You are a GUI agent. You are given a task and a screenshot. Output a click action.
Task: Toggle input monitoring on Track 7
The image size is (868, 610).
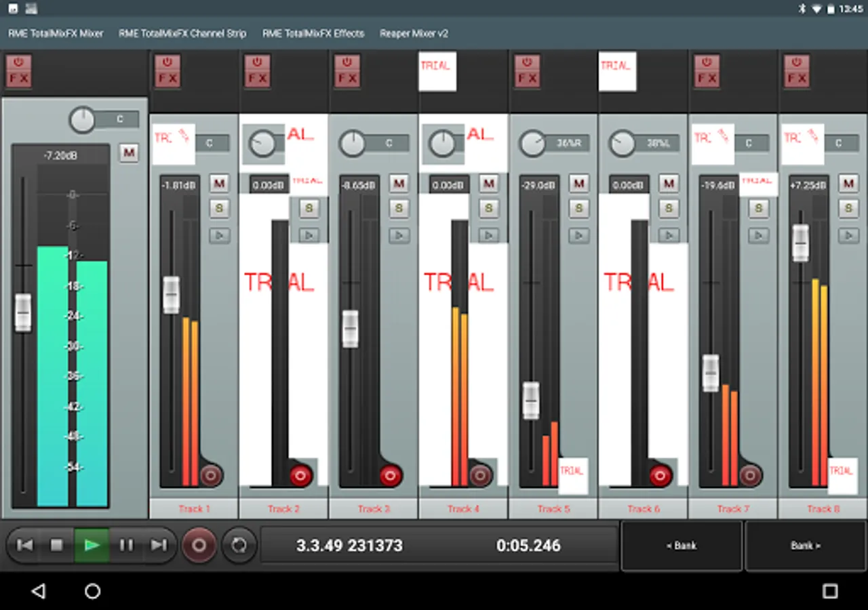pyautogui.click(x=758, y=235)
